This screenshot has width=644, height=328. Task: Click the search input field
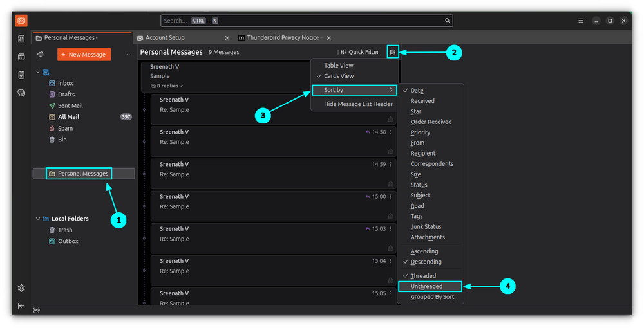tap(303, 21)
